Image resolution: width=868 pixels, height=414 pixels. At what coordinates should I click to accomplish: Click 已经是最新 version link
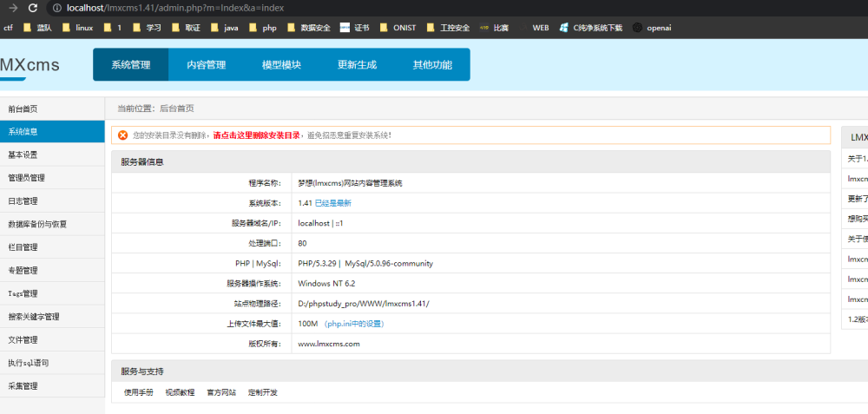point(332,203)
